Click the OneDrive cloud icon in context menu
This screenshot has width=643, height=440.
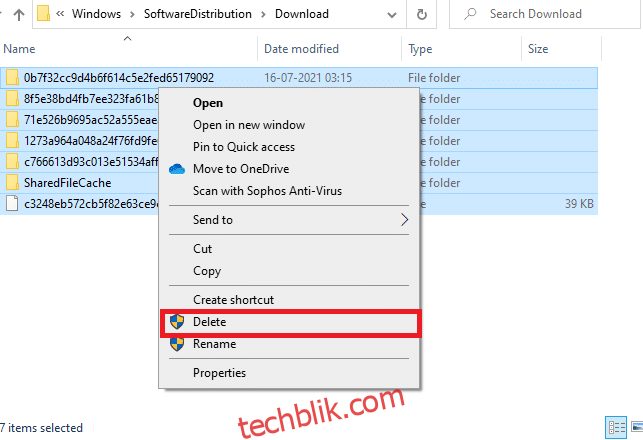(177, 169)
